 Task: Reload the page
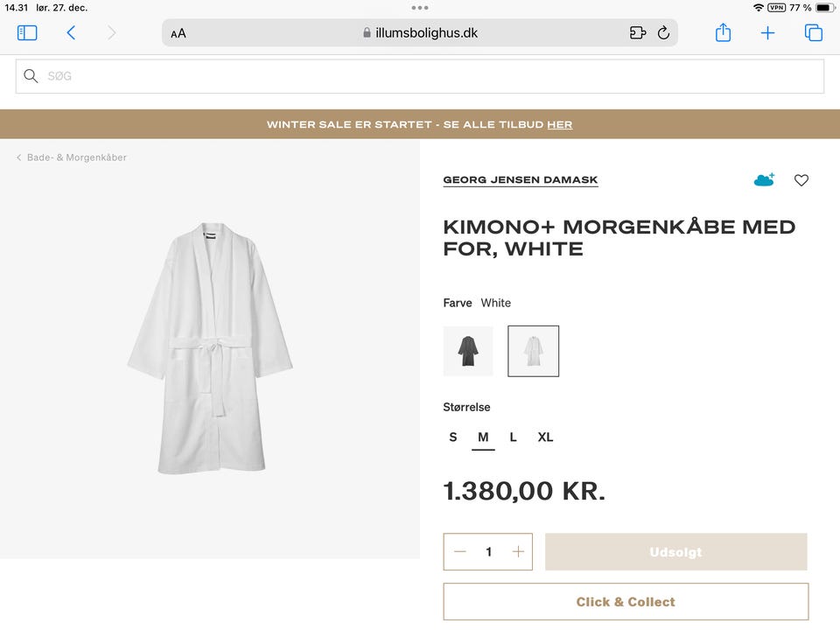click(663, 33)
